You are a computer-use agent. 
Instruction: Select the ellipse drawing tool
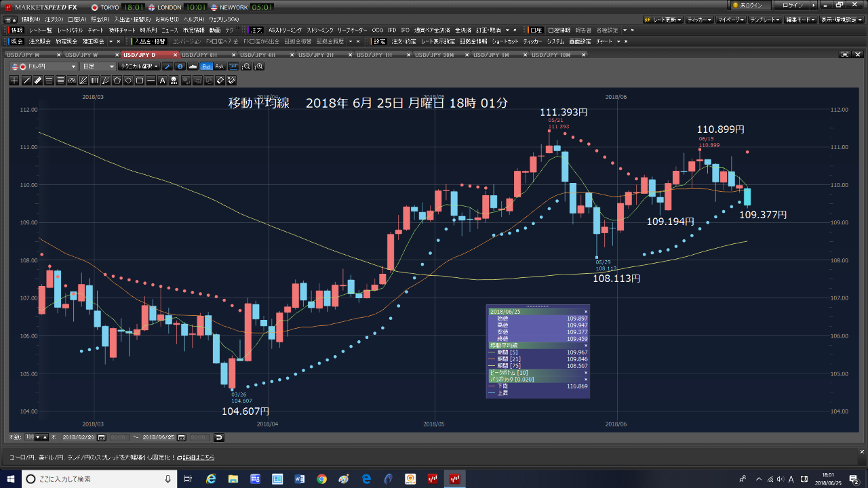(128, 81)
